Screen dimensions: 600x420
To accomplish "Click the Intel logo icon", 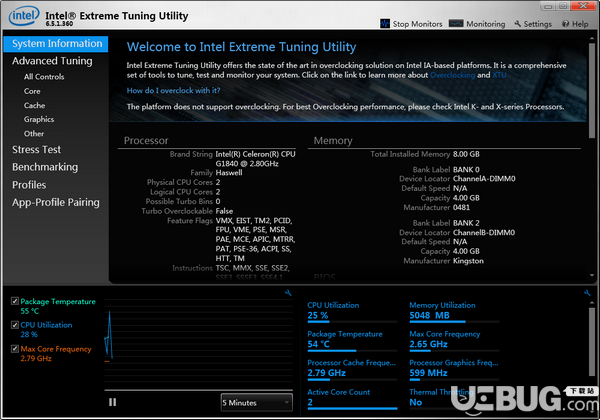I will click(24, 16).
